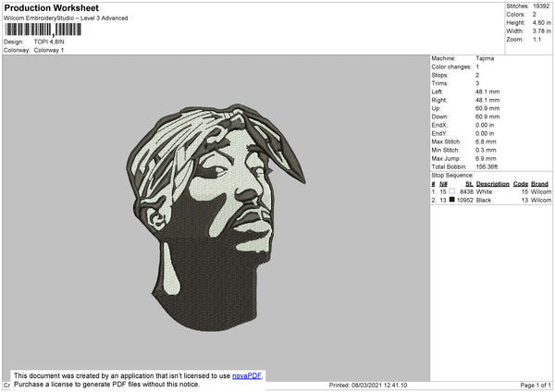Click the 'Page 1 of 1' footer
Screen dimensions: 555x392
click(x=536, y=385)
